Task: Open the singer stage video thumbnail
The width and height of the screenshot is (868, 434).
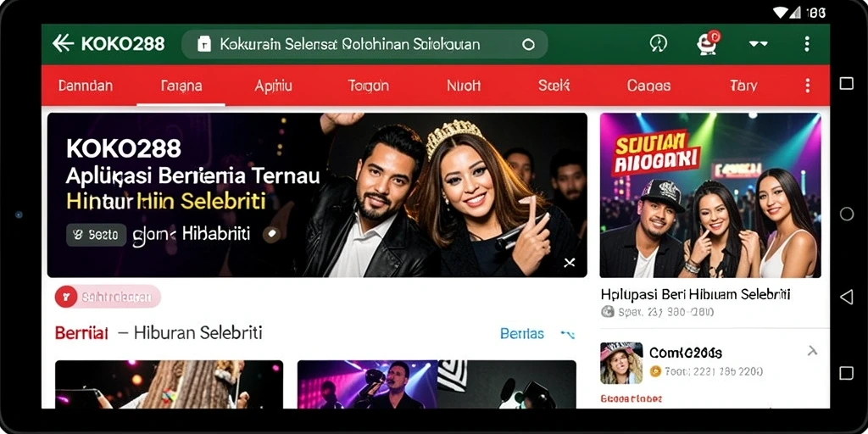Action: pyautogui.click(x=437, y=385)
